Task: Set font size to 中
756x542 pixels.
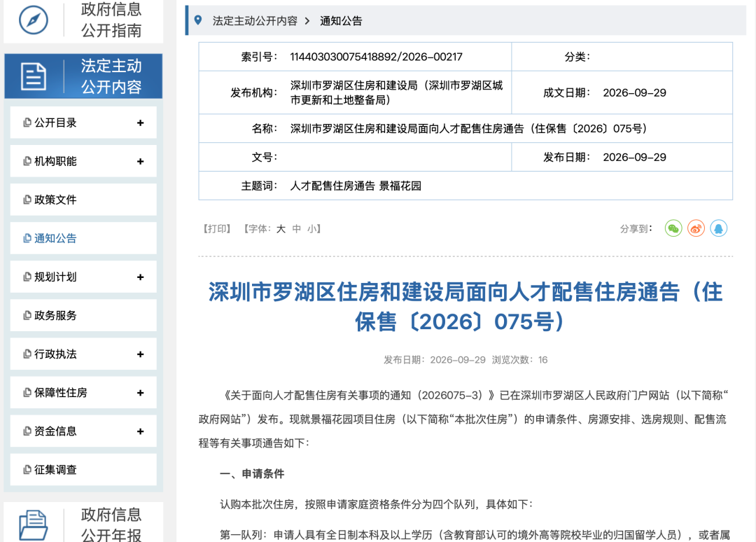Action: [x=297, y=228]
